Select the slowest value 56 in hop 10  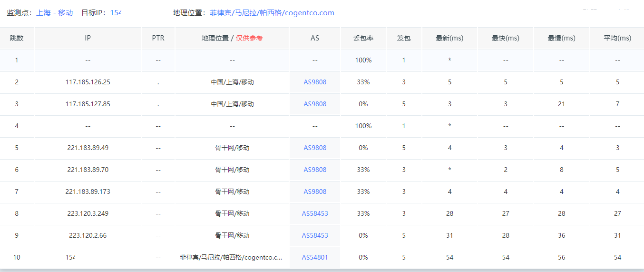click(x=562, y=257)
